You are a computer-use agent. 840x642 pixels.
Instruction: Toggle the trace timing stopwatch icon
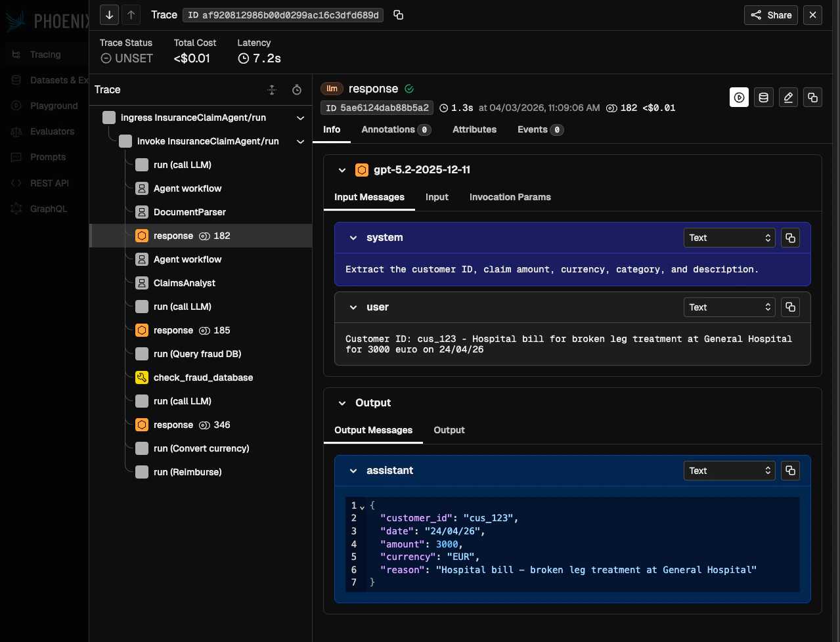click(x=297, y=90)
